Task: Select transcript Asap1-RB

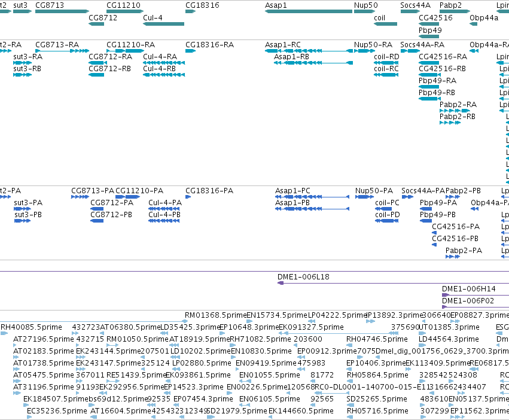Action: tap(291, 56)
